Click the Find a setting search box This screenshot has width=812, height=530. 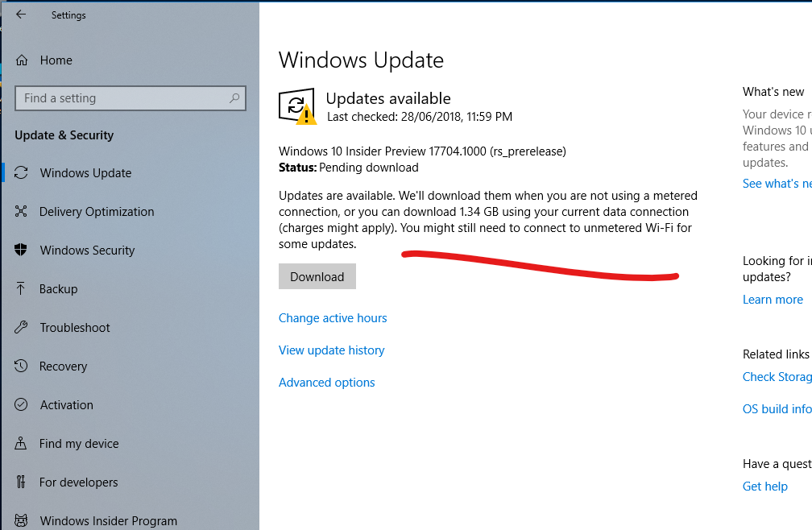[130, 97]
